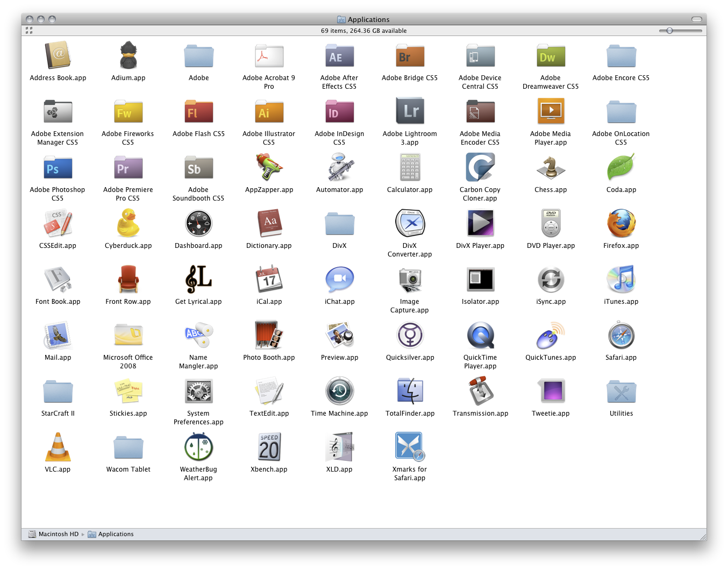Click the Safari compass icon
This screenshot has height=570, width=728.
pyautogui.click(x=621, y=335)
